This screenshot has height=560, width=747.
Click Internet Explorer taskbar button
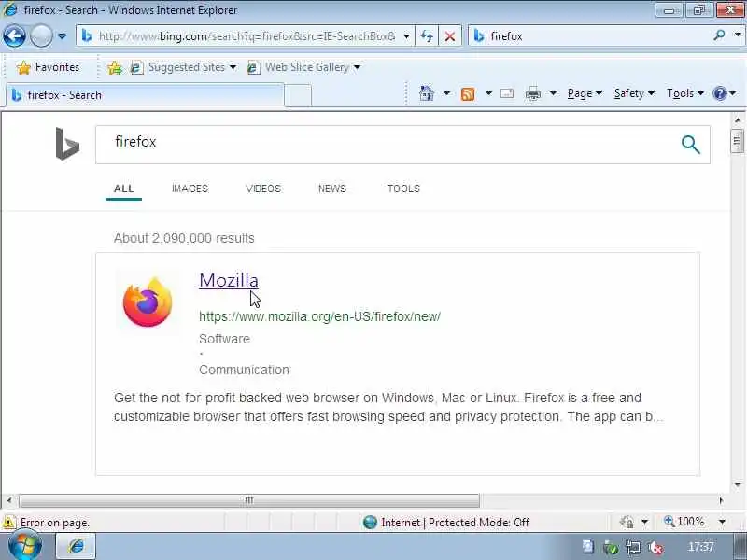tap(77, 546)
